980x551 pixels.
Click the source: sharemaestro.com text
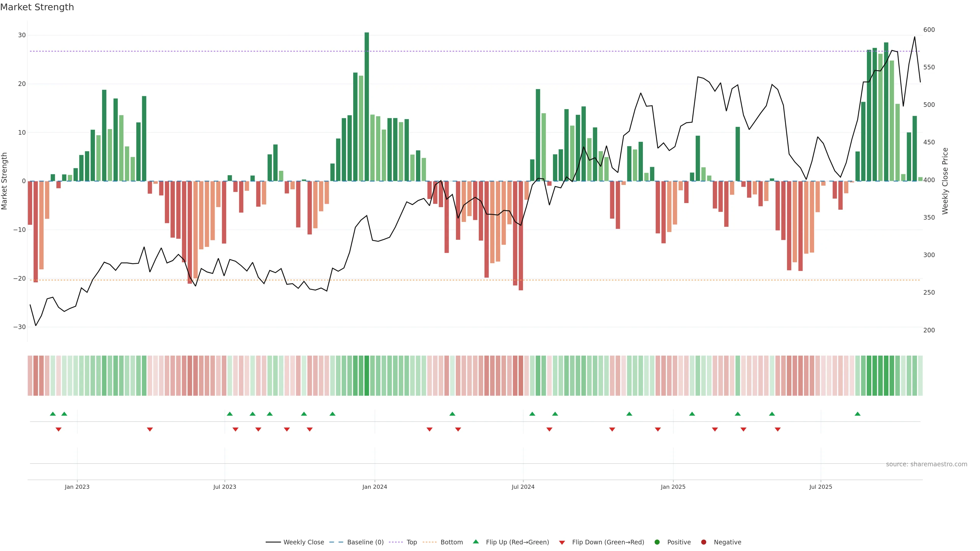(x=926, y=464)
